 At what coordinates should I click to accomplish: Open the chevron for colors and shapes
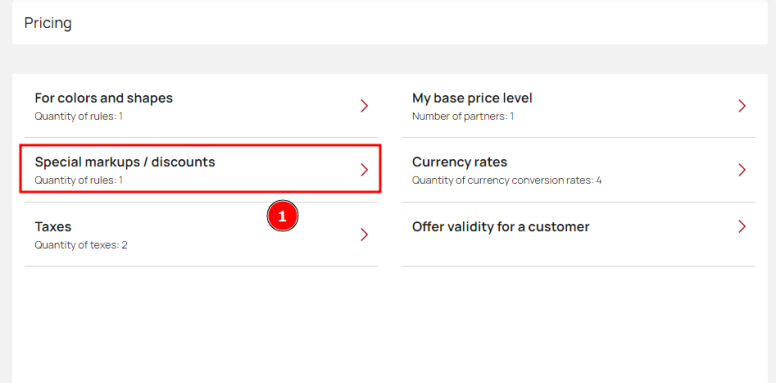click(364, 106)
